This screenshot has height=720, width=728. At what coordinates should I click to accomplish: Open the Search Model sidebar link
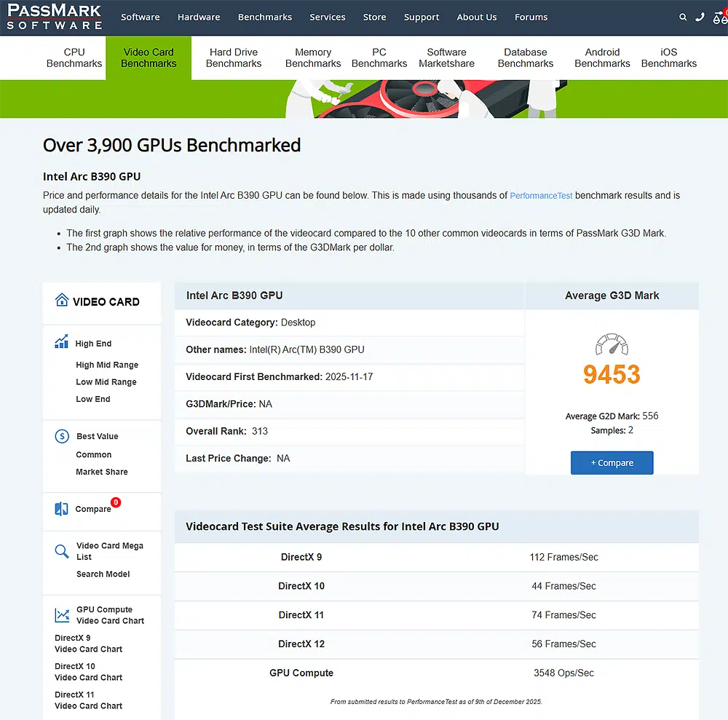[103, 574]
